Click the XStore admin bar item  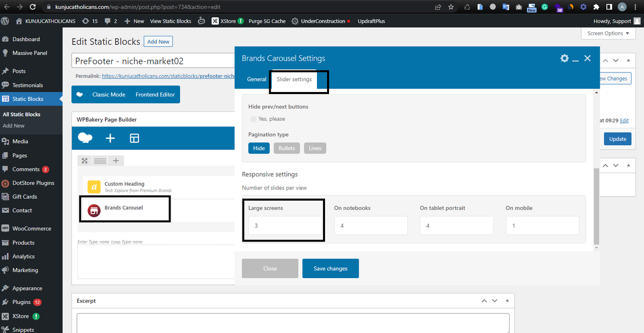[227, 21]
